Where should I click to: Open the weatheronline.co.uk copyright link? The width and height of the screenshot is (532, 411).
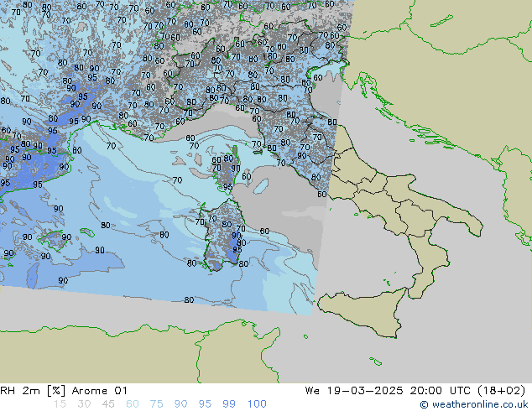(x=474, y=404)
